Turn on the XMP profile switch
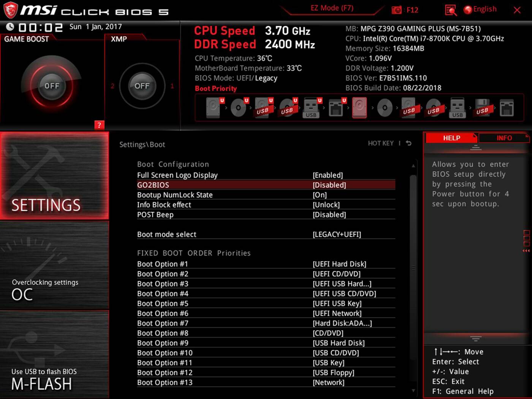The width and height of the screenshot is (532, 399). click(142, 86)
